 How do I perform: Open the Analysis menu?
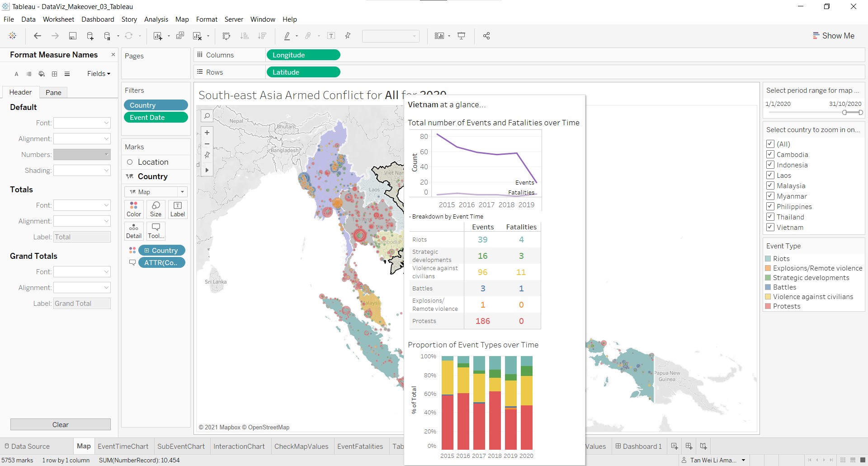click(x=156, y=19)
